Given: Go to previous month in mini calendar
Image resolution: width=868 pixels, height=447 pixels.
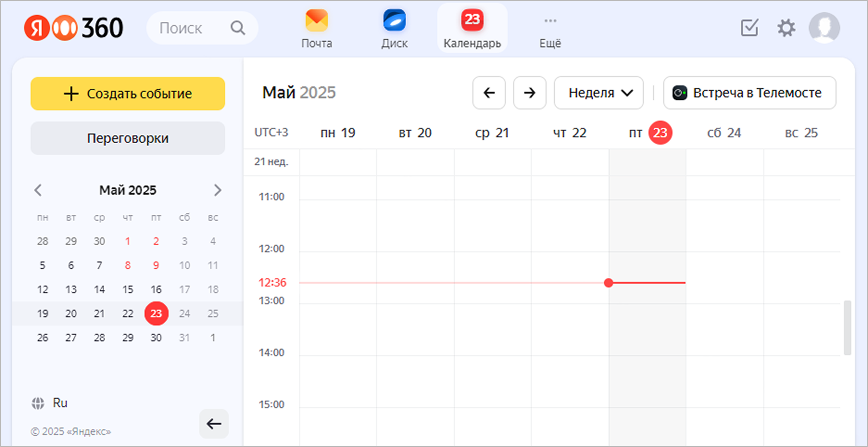Looking at the screenshot, I should tap(38, 190).
